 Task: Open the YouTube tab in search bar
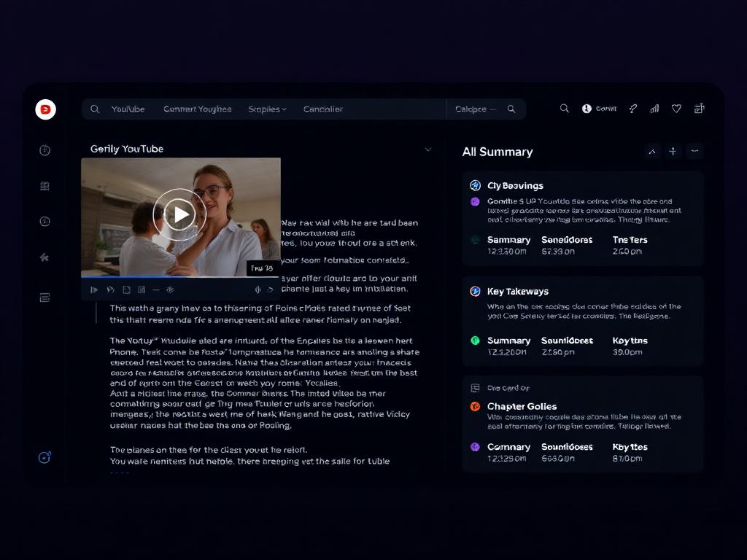[x=128, y=109]
